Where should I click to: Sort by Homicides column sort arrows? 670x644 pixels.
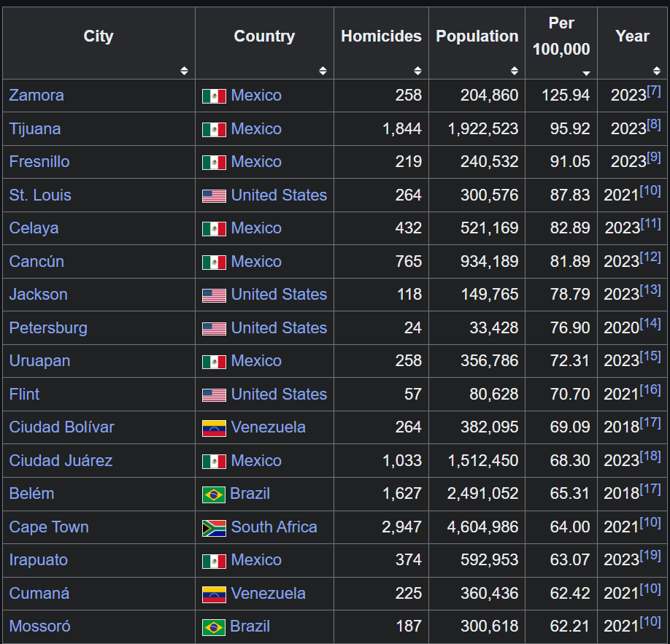[418, 71]
